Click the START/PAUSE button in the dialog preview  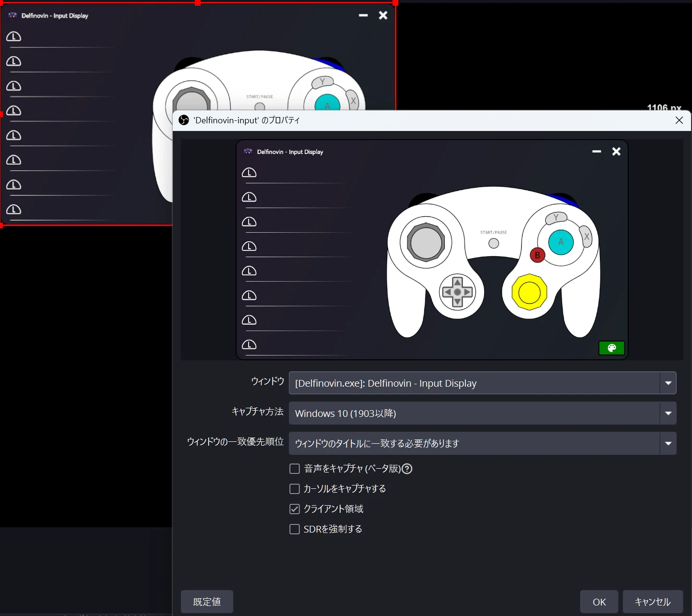click(493, 243)
